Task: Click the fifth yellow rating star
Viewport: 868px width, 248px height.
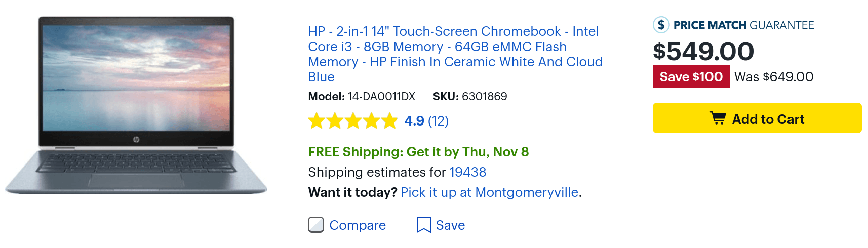Action: [x=389, y=121]
